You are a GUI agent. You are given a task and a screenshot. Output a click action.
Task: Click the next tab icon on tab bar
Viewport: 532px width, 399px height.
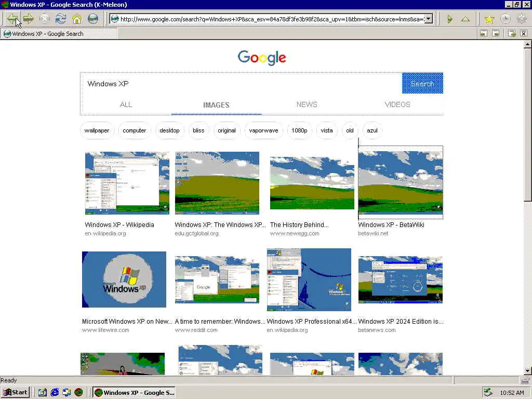[496, 33]
